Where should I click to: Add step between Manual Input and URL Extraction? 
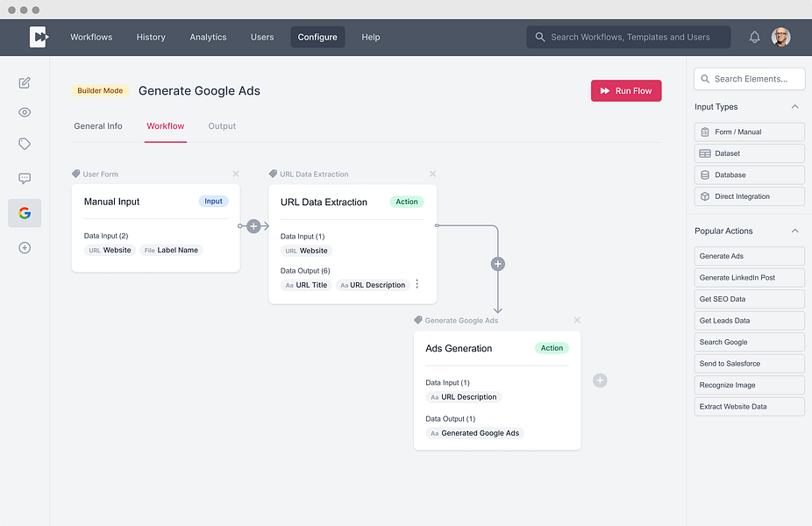253,226
